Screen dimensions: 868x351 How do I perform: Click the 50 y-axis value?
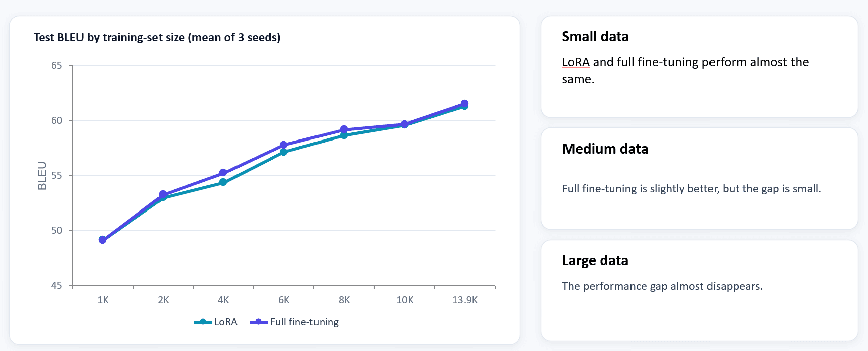coord(57,231)
